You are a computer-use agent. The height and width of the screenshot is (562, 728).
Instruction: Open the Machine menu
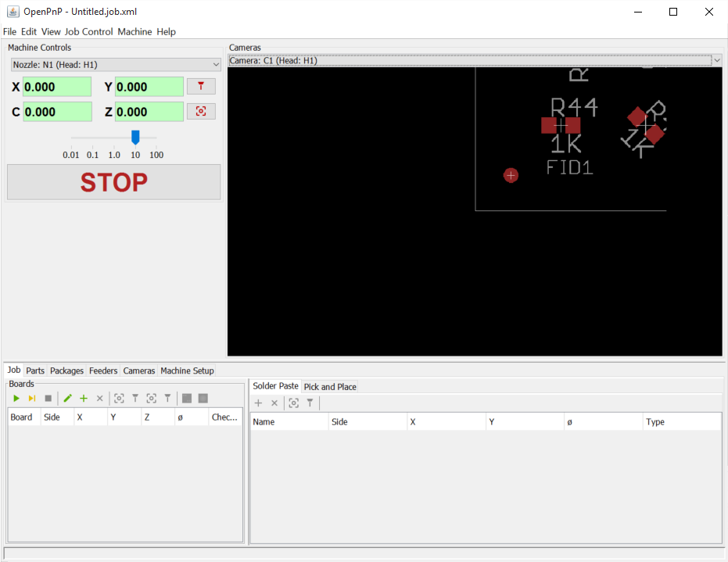pos(134,32)
